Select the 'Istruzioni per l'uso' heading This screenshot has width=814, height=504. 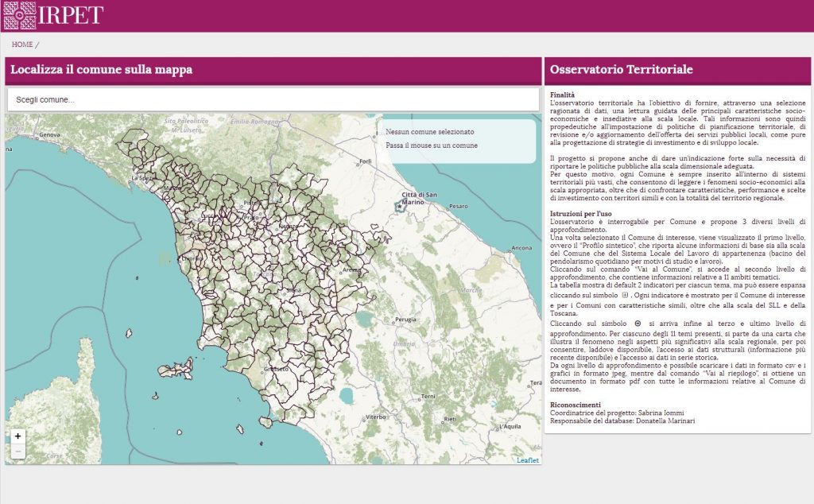pos(581,214)
